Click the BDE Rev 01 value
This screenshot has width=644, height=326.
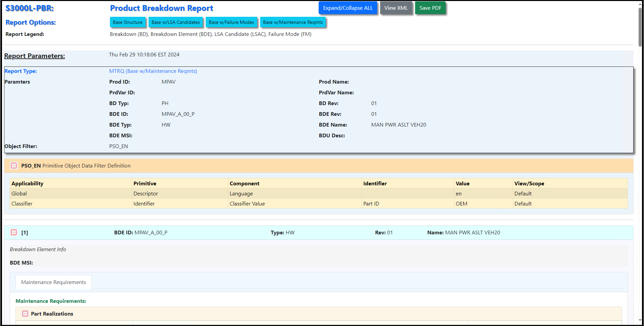(374, 114)
